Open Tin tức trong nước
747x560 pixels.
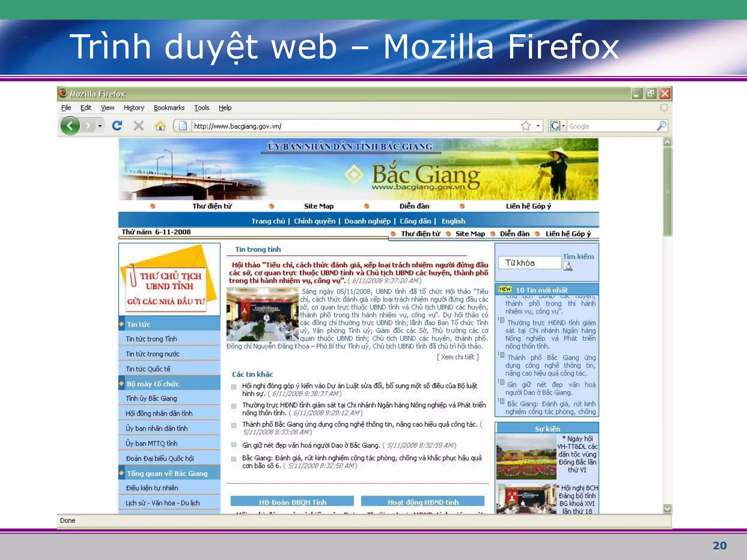click(x=152, y=354)
